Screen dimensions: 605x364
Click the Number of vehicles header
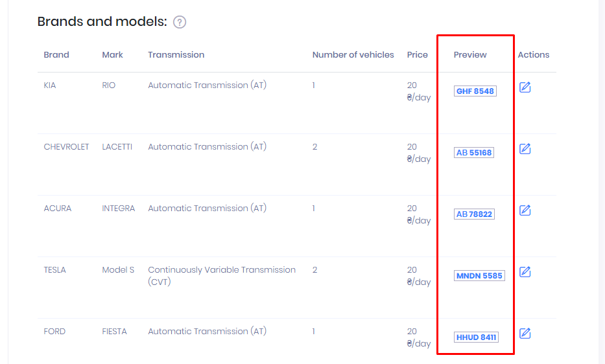[x=353, y=55]
